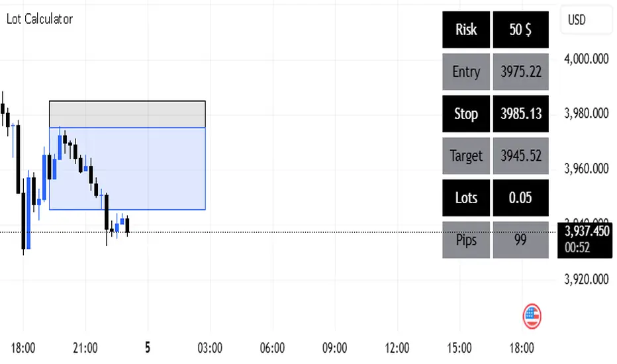Open the USD currency dropdown
This screenshot has height=364, width=617.
point(586,20)
